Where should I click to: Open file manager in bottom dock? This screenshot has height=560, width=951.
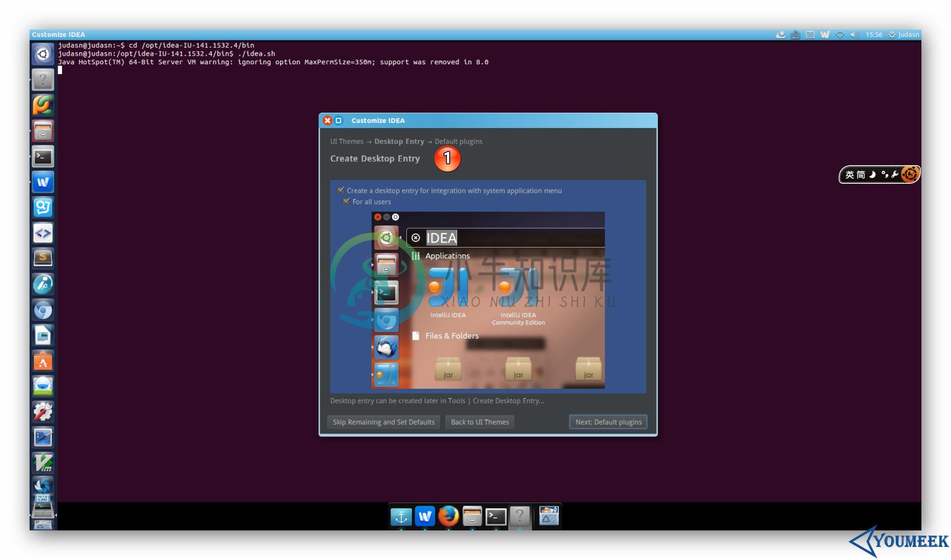coord(472,517)
